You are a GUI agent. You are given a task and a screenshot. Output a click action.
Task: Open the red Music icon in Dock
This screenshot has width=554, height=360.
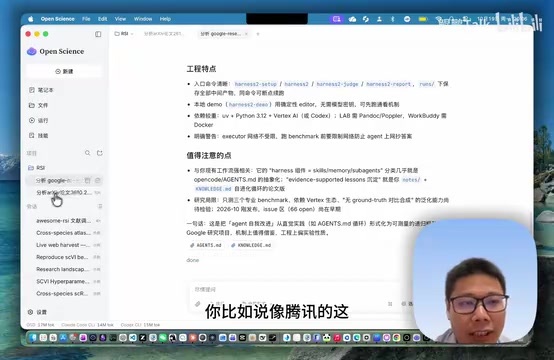pos(337,338)
